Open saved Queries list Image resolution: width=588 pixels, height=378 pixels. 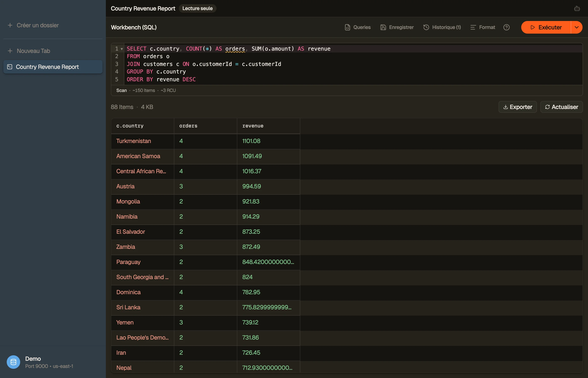click(x=358, y=27)
